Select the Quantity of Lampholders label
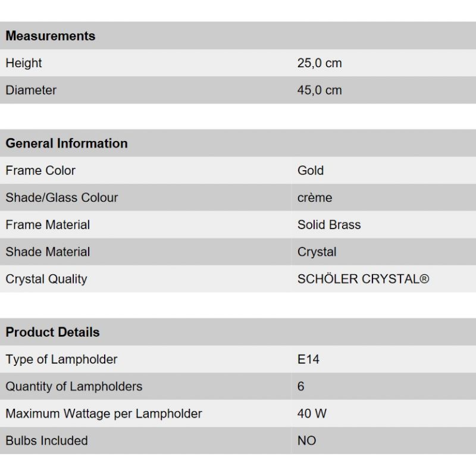476x476 pixels. [74, 387]
